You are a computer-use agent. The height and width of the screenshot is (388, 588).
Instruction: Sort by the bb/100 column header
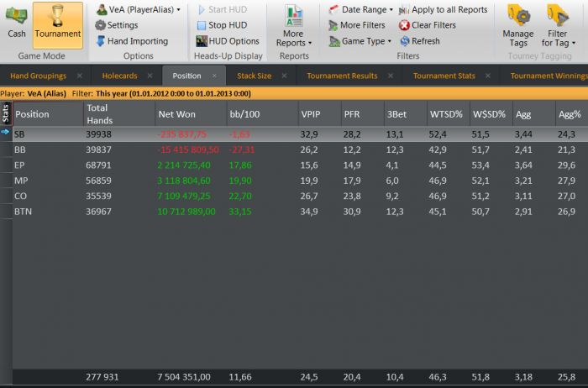coord(262,114)
